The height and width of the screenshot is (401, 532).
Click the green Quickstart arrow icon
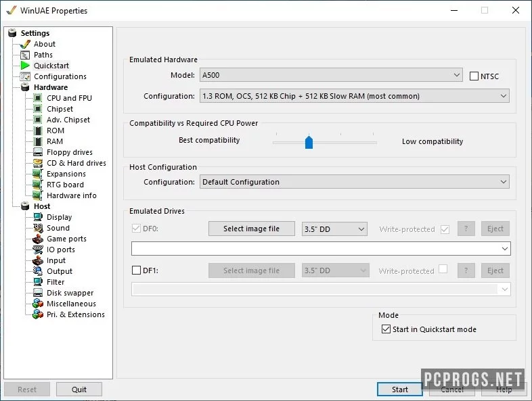[25, 66]
